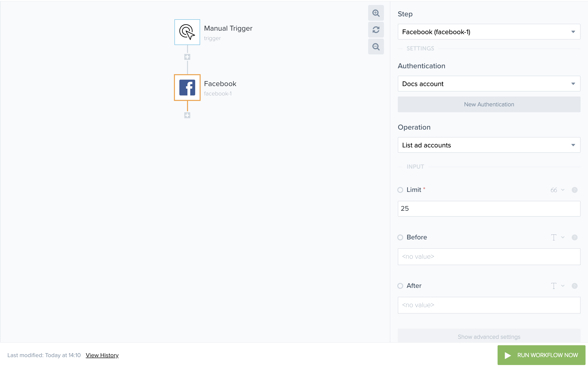Click the zoom out magnifier icon
The image size is (588, 367).
(376, 47)
